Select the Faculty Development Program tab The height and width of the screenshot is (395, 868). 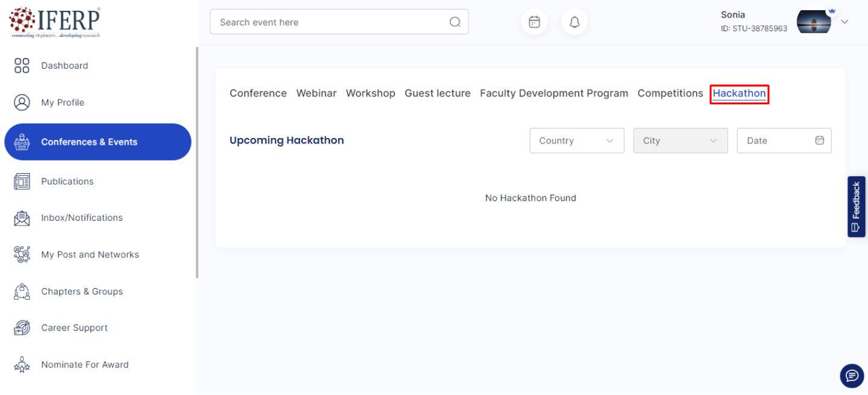coord(553,93)
